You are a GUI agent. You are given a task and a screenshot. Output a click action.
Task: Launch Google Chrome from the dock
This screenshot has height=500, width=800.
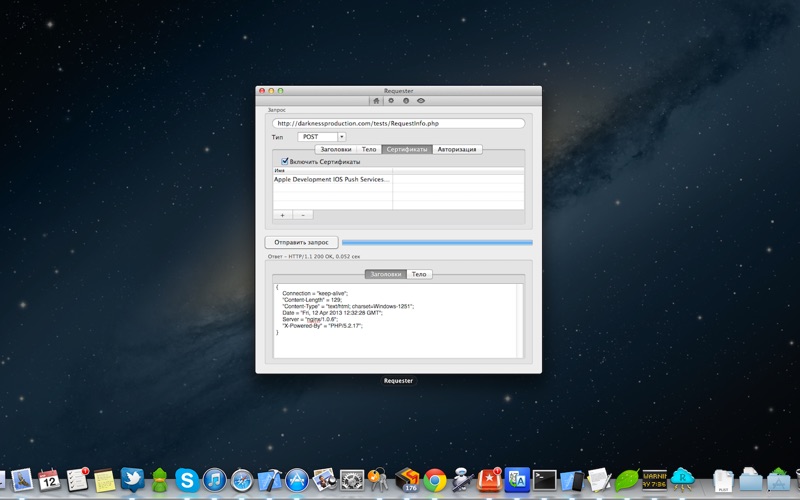coord(434,480)
